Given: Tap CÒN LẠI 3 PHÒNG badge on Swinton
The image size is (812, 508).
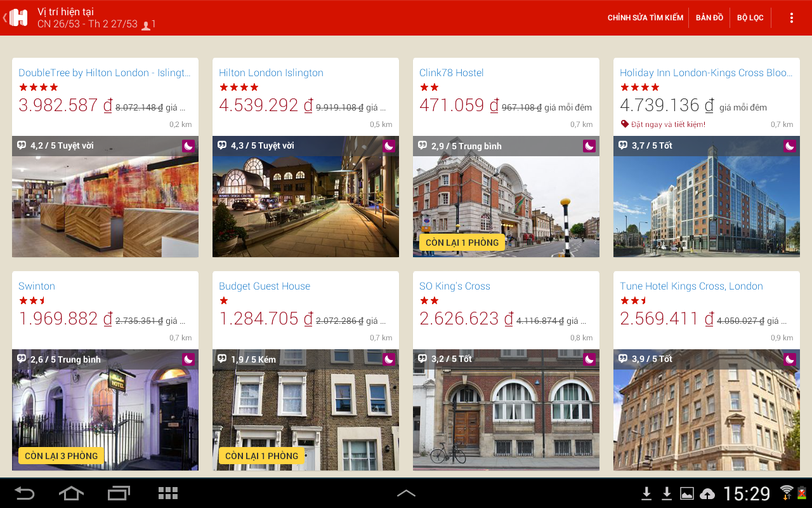Looking at the screenshot, I should 61,456.
